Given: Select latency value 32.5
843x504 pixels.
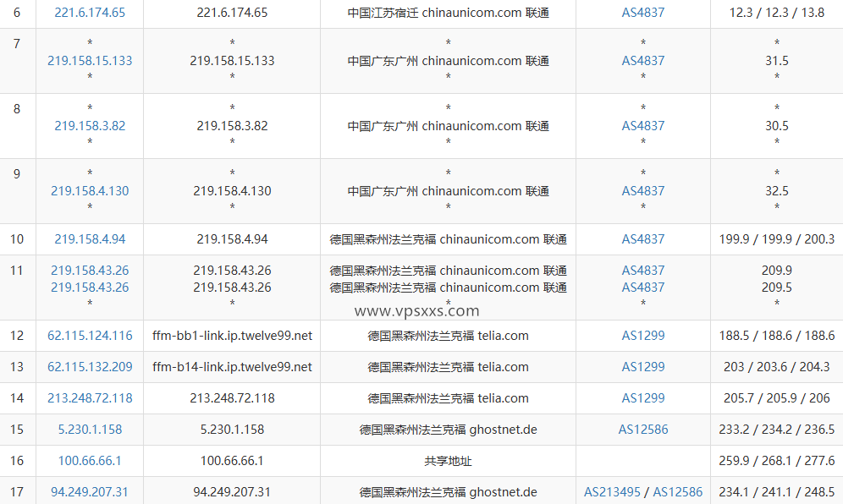Looking at the screenshot, I should tap(777, 191).
